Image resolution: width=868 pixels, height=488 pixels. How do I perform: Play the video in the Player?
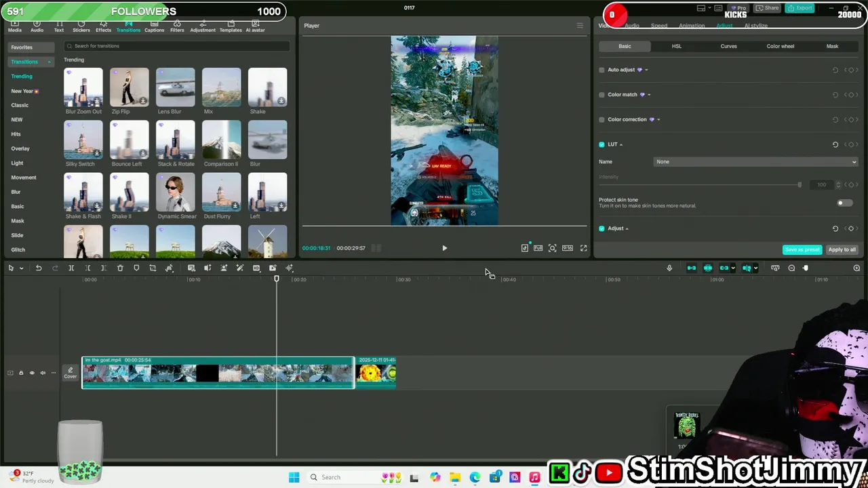(x=445, y=248)
